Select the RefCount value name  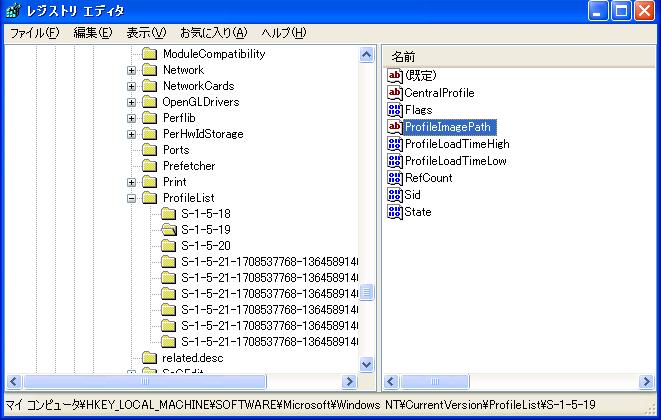click(428, 178)
